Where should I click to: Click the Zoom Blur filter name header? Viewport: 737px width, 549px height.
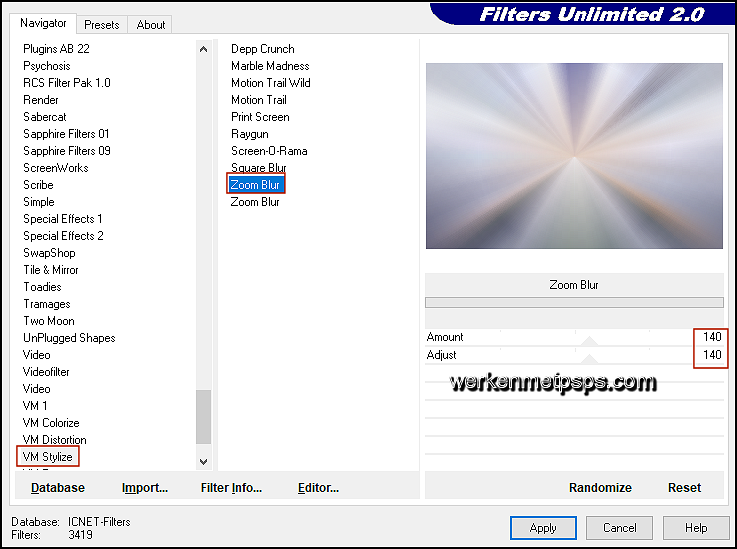574,285
